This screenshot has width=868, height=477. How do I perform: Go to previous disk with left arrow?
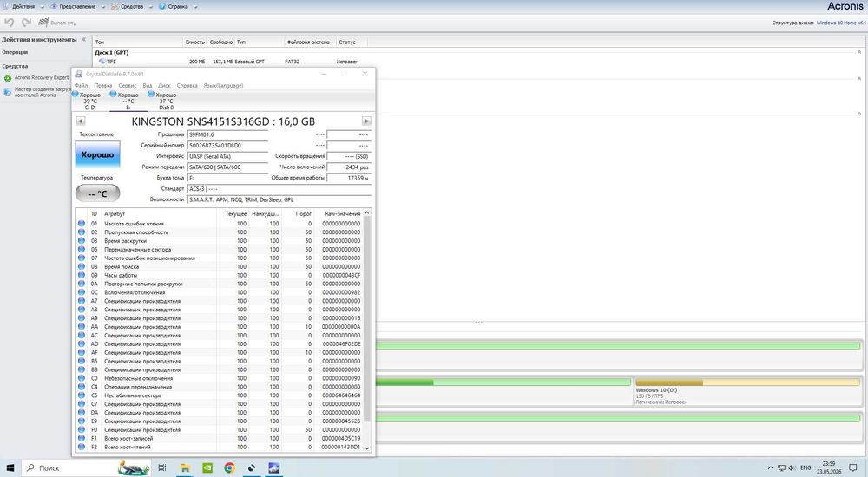point(80,121)
